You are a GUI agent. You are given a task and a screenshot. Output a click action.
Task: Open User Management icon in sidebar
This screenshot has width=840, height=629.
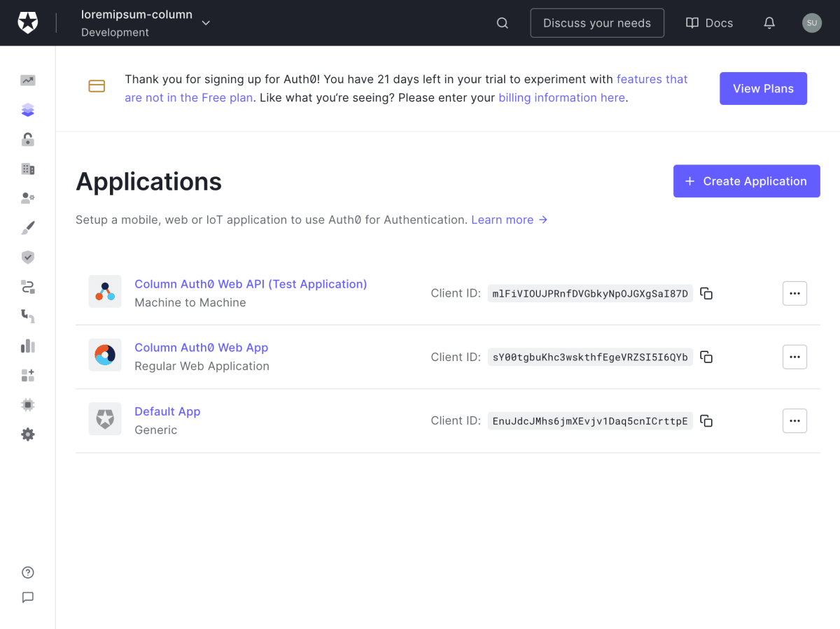click(x=28, y=198)
